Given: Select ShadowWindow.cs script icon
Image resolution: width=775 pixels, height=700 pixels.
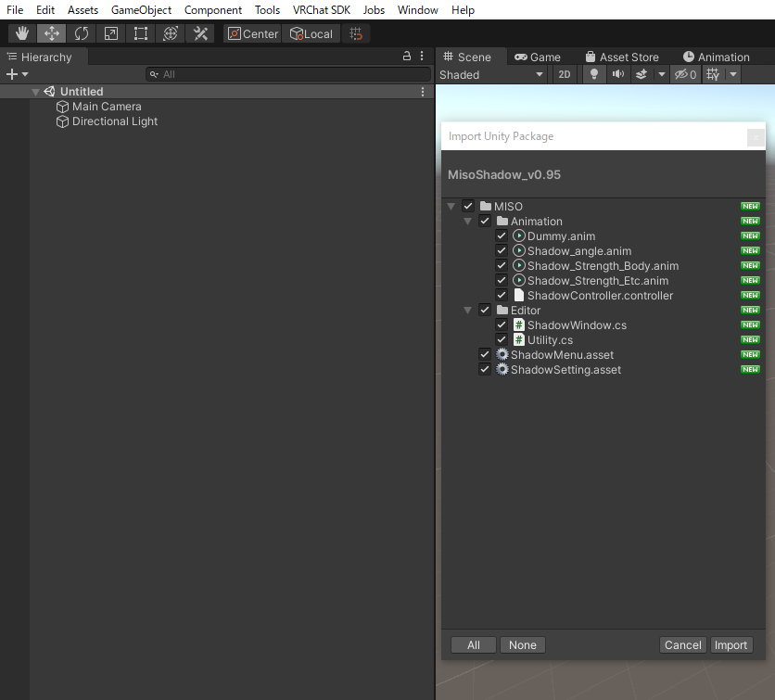Looking at the screenshot, I should point(518,325).
